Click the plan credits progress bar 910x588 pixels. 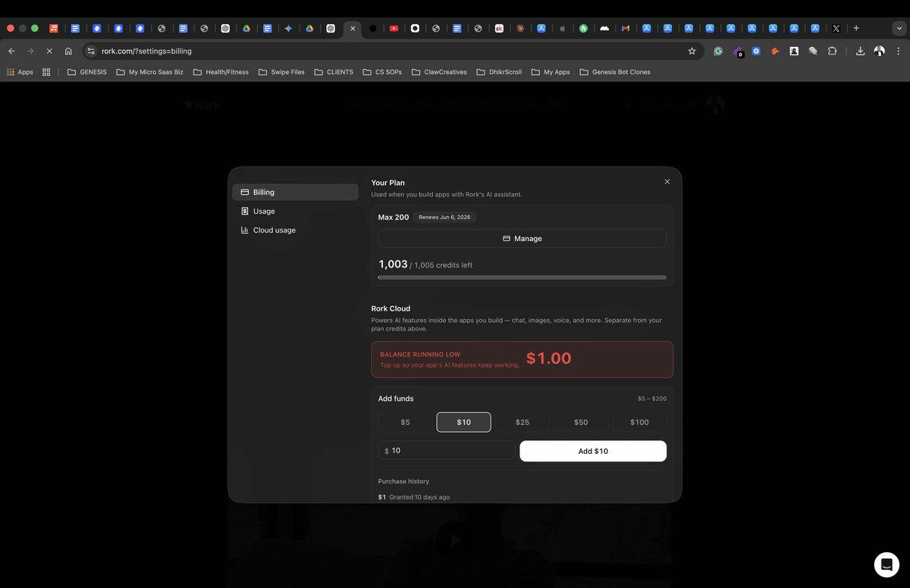(522, 277)
